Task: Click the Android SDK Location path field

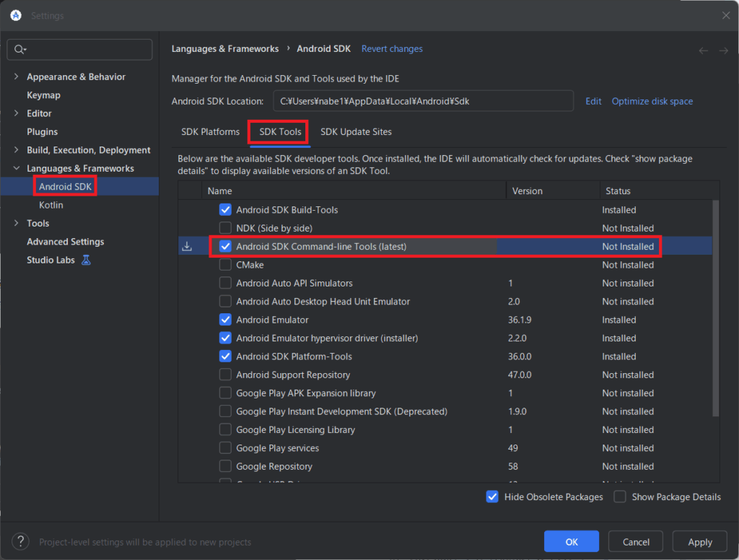Action: 423,101
